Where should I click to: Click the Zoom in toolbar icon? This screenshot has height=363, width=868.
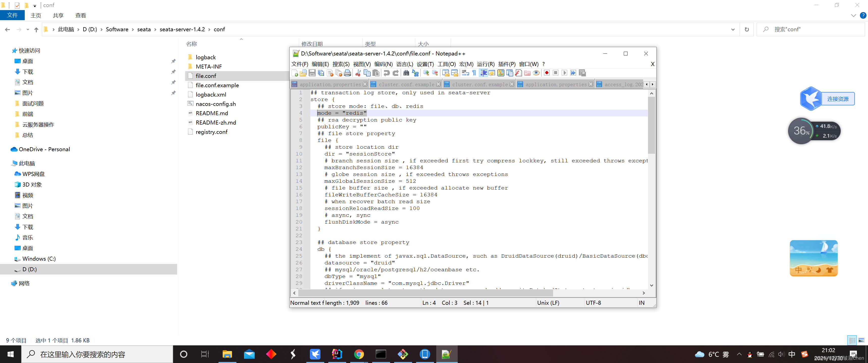pyautogui.click(x=426, y=73)
